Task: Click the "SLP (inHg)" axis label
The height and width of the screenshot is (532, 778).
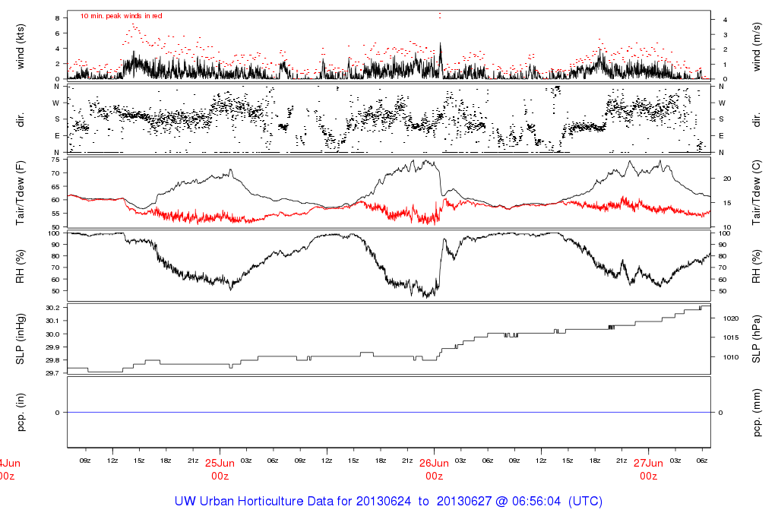Action: (x=21, y=339)
